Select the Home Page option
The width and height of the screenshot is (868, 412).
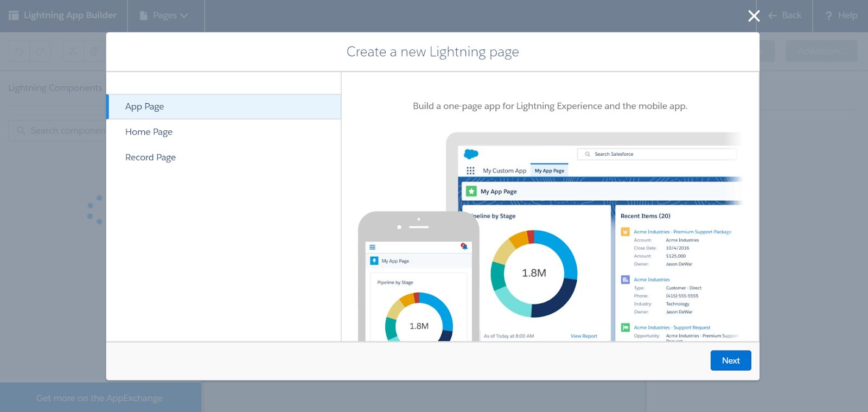(224, 132)
